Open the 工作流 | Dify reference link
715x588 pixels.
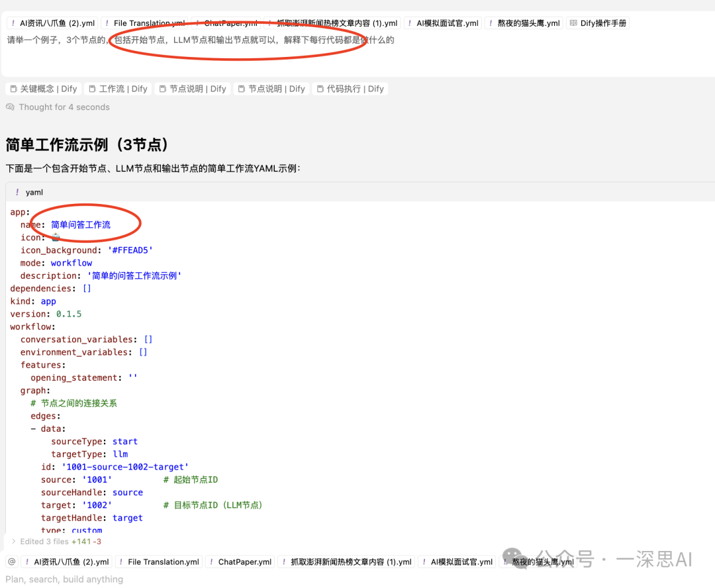pos(118,89)
